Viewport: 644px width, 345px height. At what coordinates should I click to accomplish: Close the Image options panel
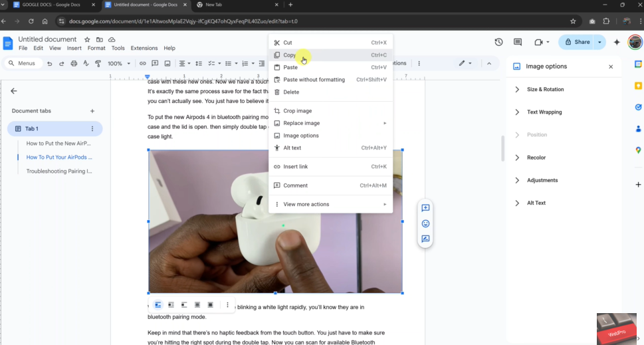point(611,66)
